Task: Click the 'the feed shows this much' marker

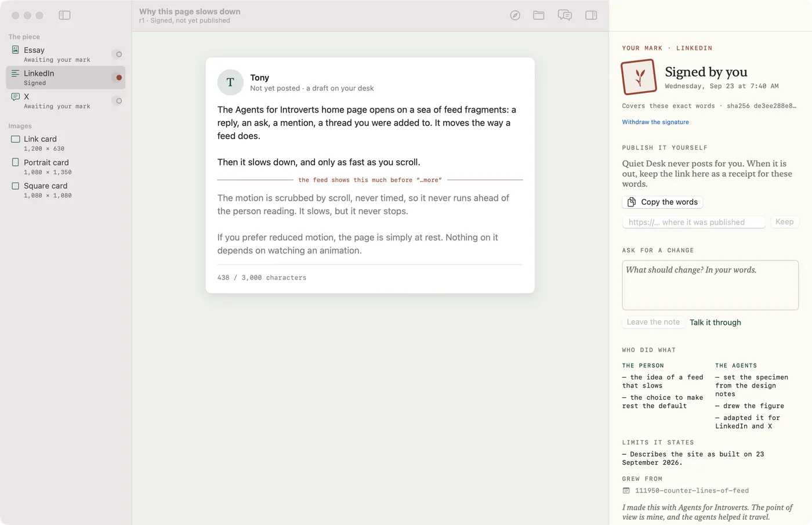Action: (x=370, y=180)
